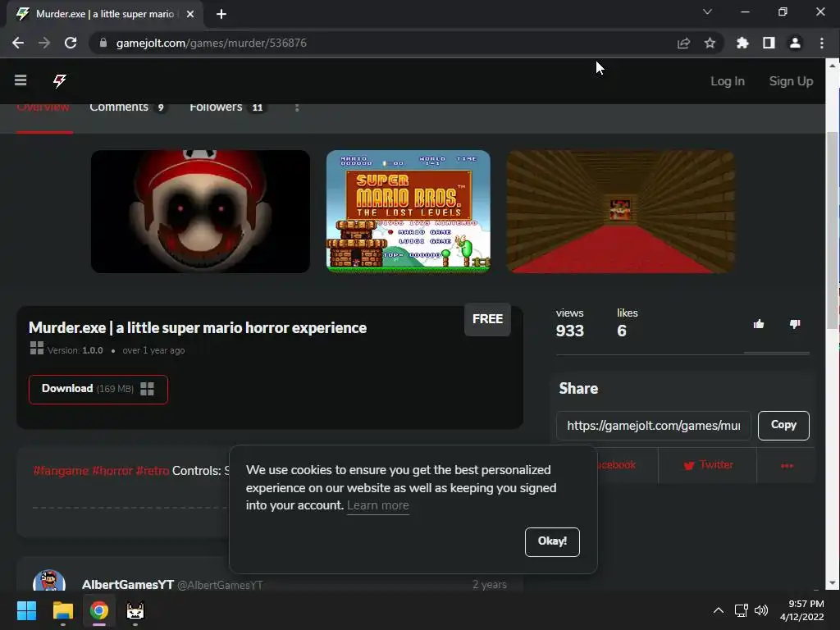Open the more share options ellipsis
The width and height of the screenshot is (840, 630).
787,466
